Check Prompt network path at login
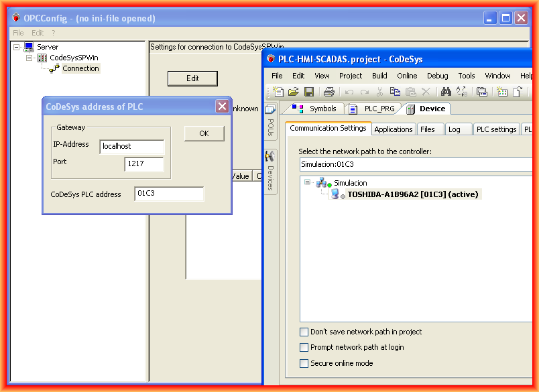This screenshot has height=392, width=539. coord(304,347)
